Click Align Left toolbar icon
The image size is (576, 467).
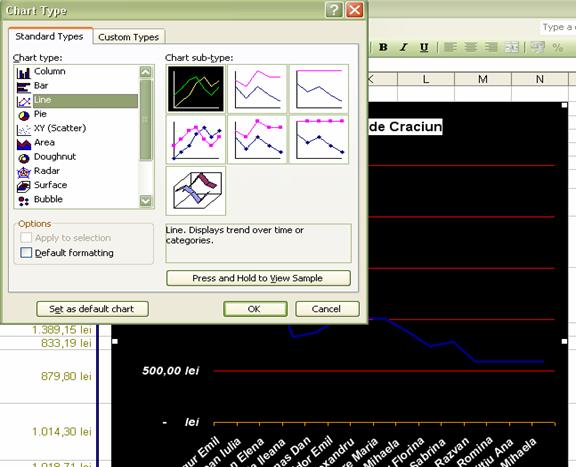coord(450,47)
